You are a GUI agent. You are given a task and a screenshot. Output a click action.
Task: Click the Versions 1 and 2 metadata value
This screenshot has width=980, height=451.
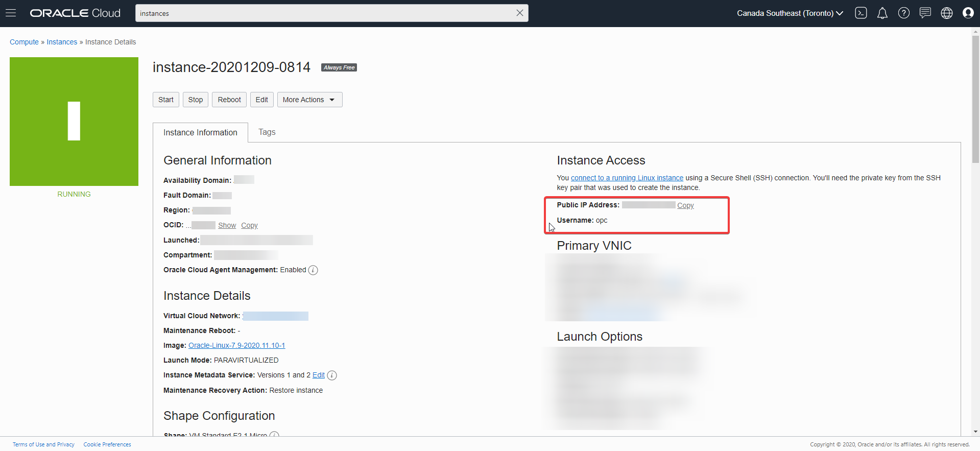[284, 375]
